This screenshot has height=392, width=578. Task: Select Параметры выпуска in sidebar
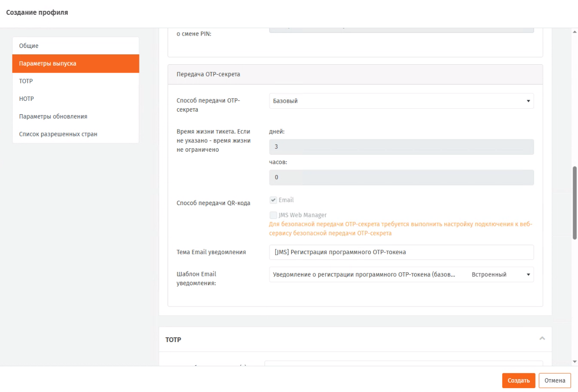point(75,64)
